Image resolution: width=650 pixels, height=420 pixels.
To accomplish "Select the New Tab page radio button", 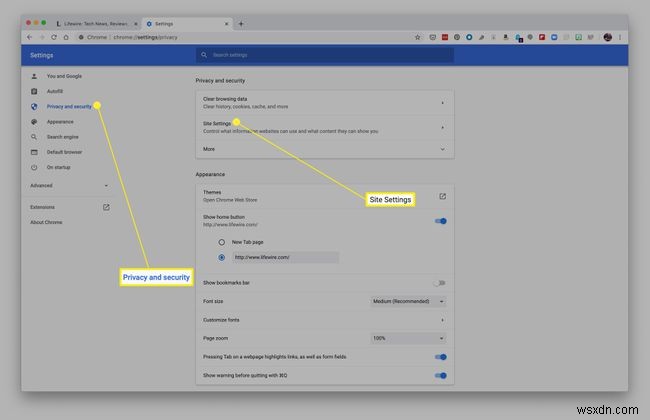I will 222,242.
